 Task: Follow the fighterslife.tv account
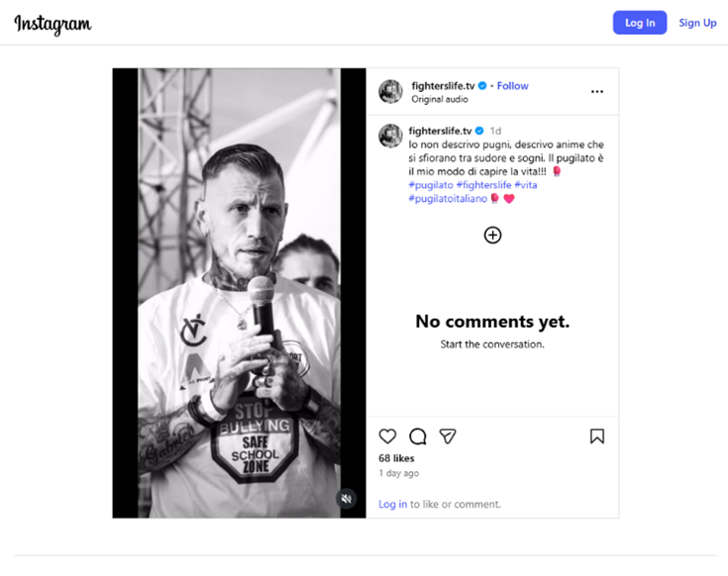point(512,86)
